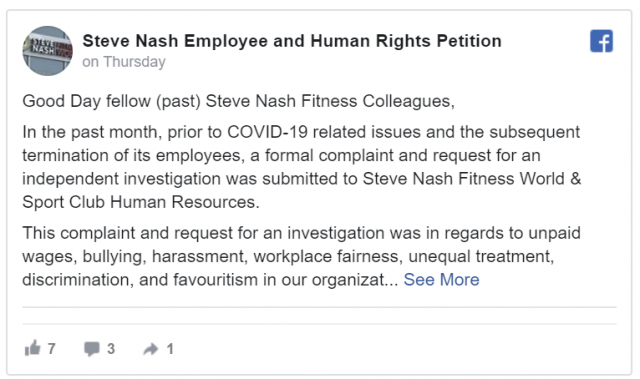Open the Steve Nash page profile picture
This screenshot has width=640, height=379.
click(47, 51)
